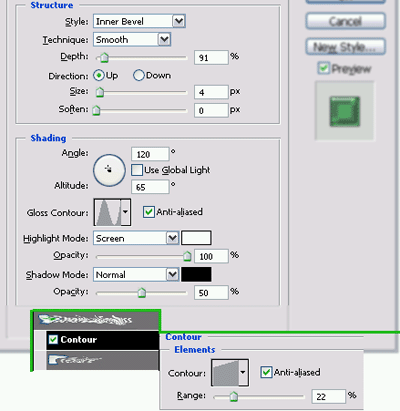This screenshot has height=411, width=400.
Task: Click the Altitude field showing 65
Action: tap(150, 187)
